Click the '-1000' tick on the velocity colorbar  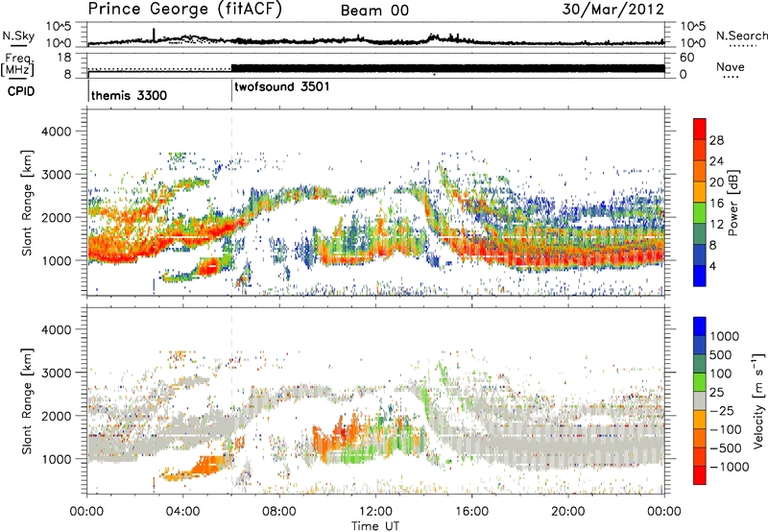pos(729,467)
